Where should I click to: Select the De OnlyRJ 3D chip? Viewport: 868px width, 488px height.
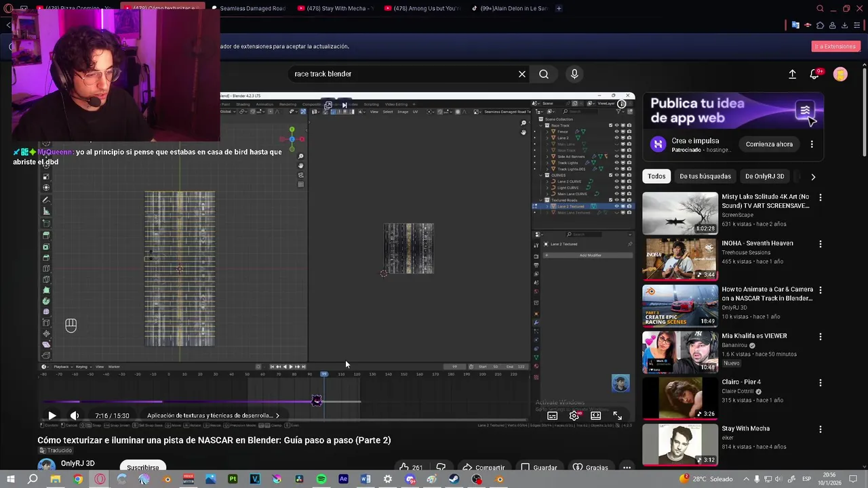pos(764,176)
